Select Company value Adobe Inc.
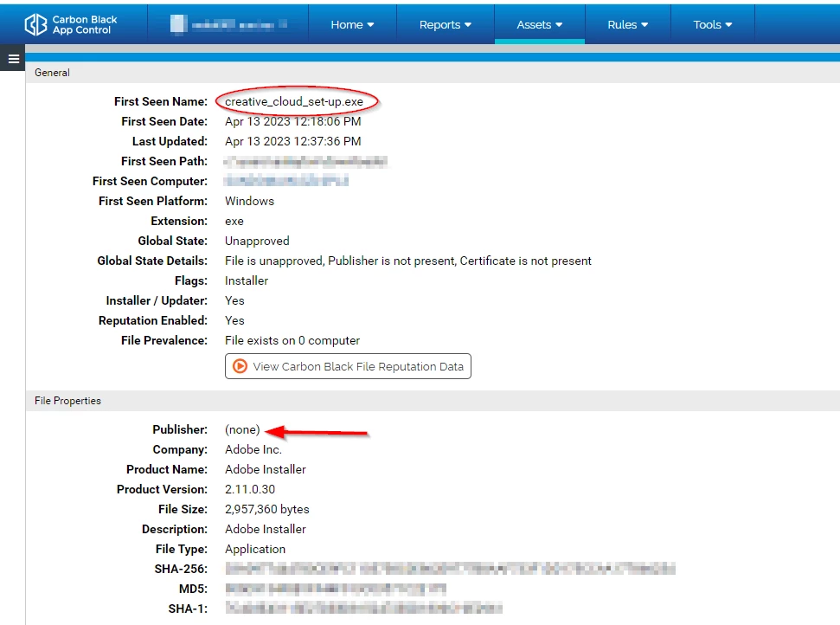Image resolution: width=840 pixels, height=625 pixels. (253, 449)
